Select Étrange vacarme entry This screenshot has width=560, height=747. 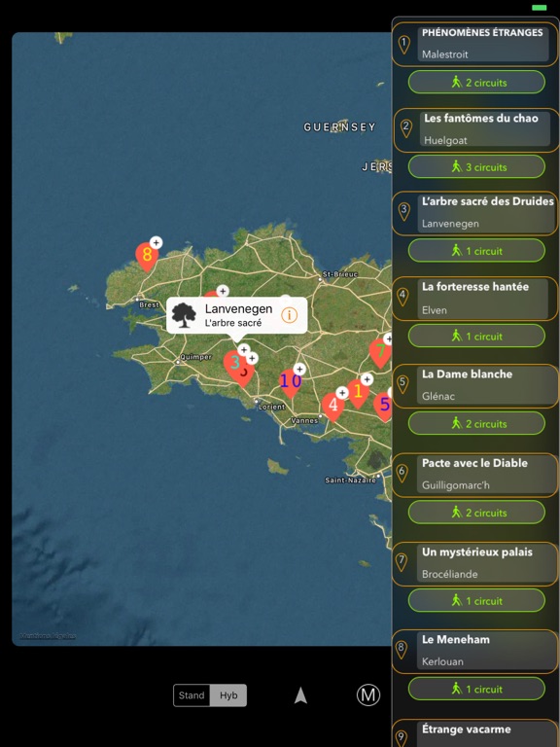tap(474, 733)
